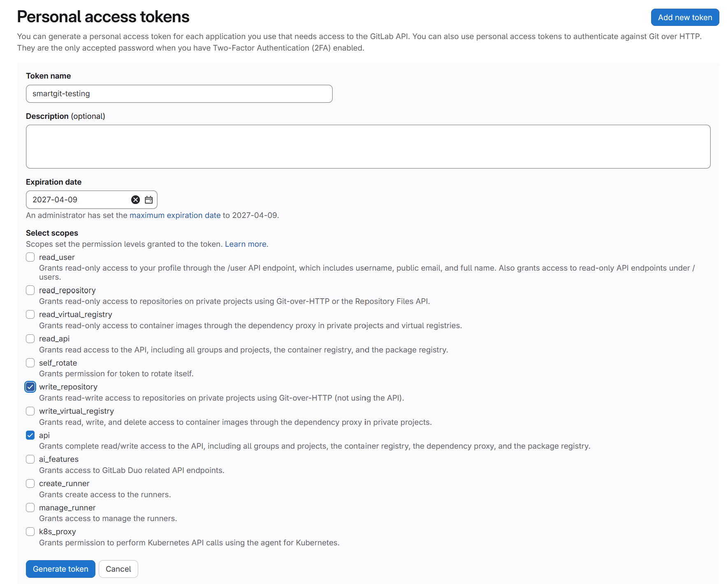Enable the read_repository scope

coord(30,290)
